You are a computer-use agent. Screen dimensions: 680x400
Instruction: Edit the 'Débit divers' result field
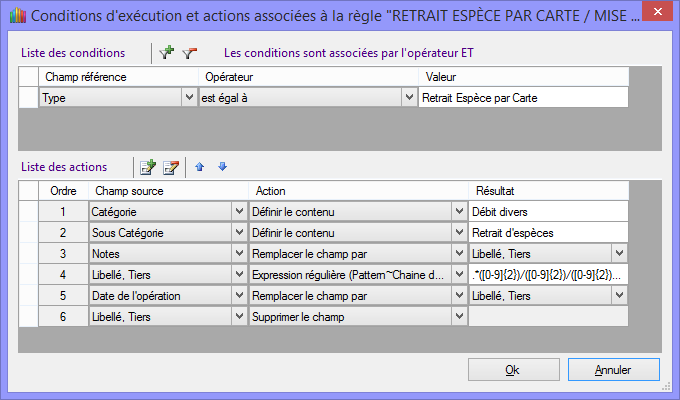[547, 211]
